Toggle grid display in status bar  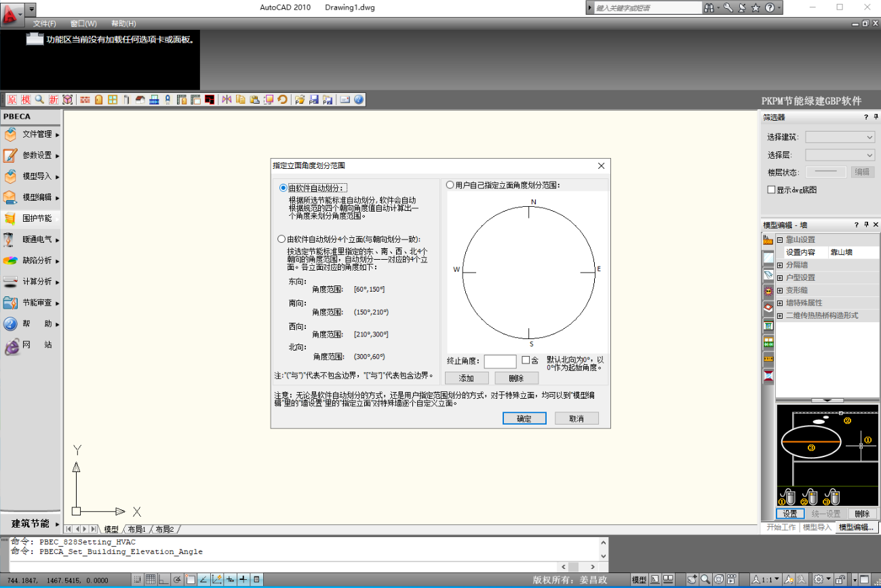pyautogui.click(x=151, y=579)
